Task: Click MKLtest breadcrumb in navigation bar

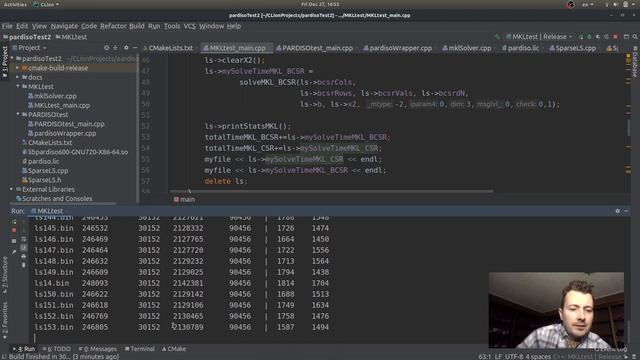Action: pyautogui.click(x=71, y=37)
